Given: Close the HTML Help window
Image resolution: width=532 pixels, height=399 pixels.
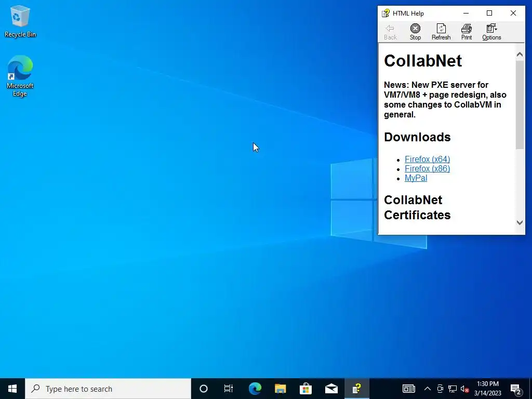Looking at the screenshot, I should pos(513,13).
